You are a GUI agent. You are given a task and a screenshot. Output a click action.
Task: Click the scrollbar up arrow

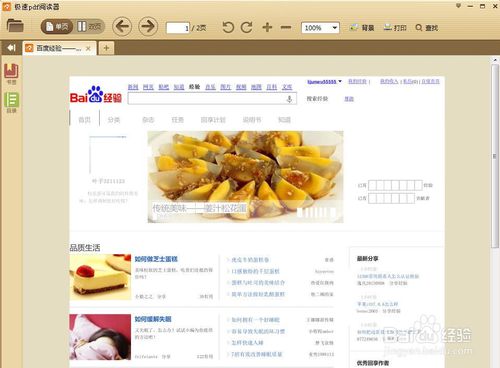pos(495,60)
